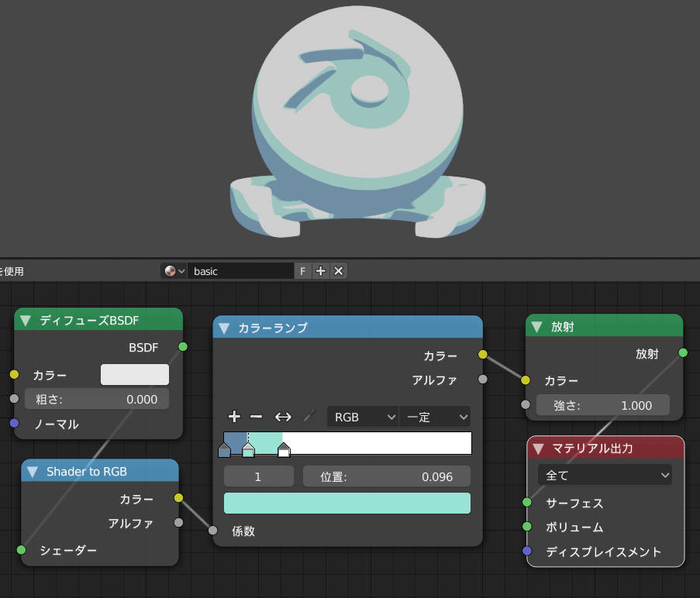Click the new material plus icon
The width and height of the screenshot is (700, 598).
click(x=320, y=271)
